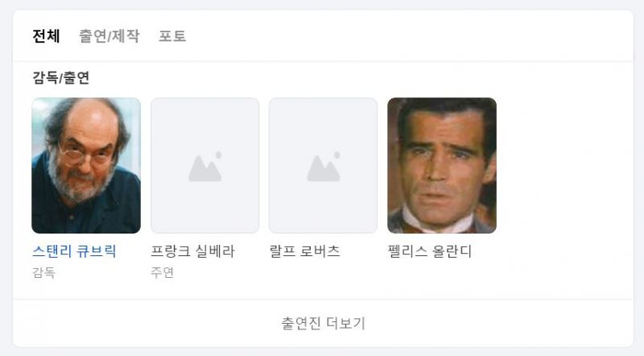Click the placeholder image icon for 프랑크 실베라
This screenshot has height=356, width=644.
tap(204, 166)
